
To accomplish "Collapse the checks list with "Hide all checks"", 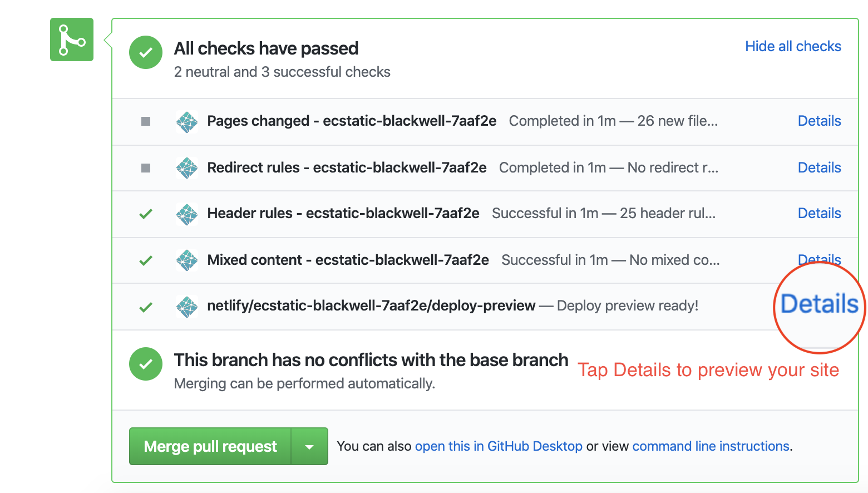I will (792, 46).
